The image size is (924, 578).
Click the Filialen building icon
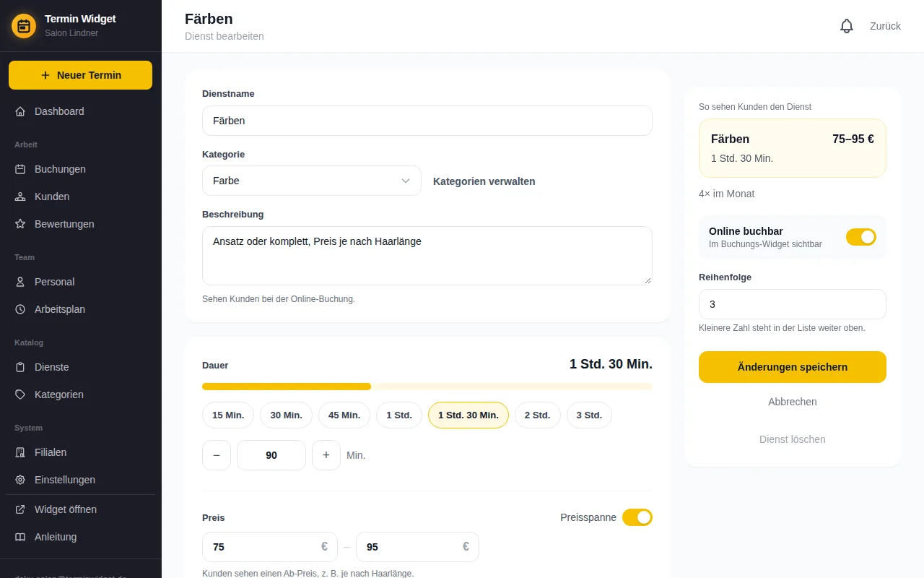tap(20, 452)
